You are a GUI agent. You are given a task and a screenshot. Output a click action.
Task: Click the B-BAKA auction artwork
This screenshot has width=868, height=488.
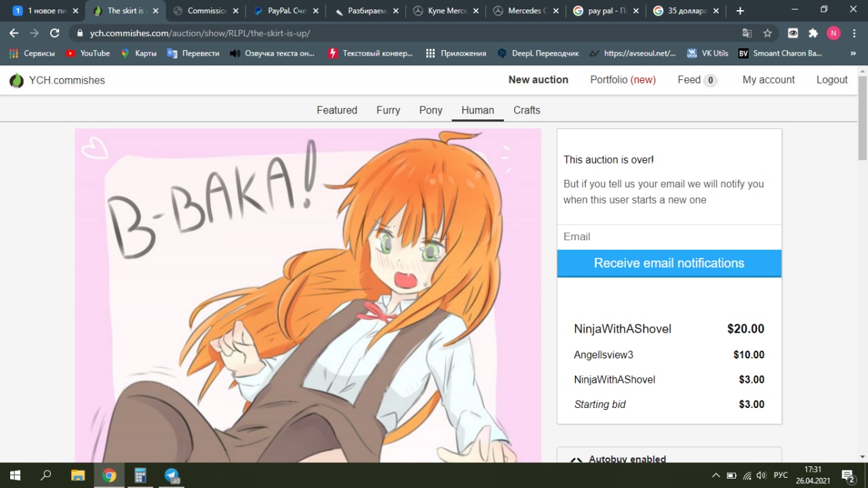(x=308, y=295)
